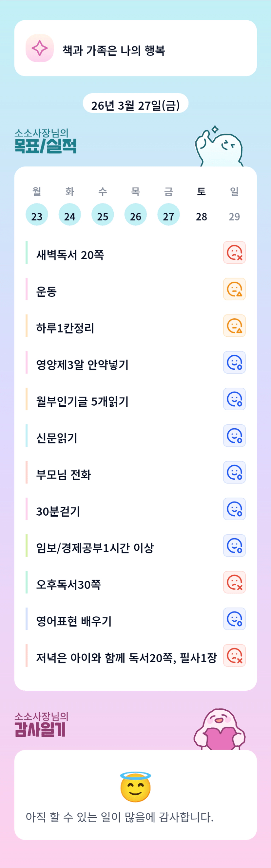The height and width of the screenshot is (868, 271).
Task: Open the 영어표현 배우기 goal item
Action: coord(74,621)
